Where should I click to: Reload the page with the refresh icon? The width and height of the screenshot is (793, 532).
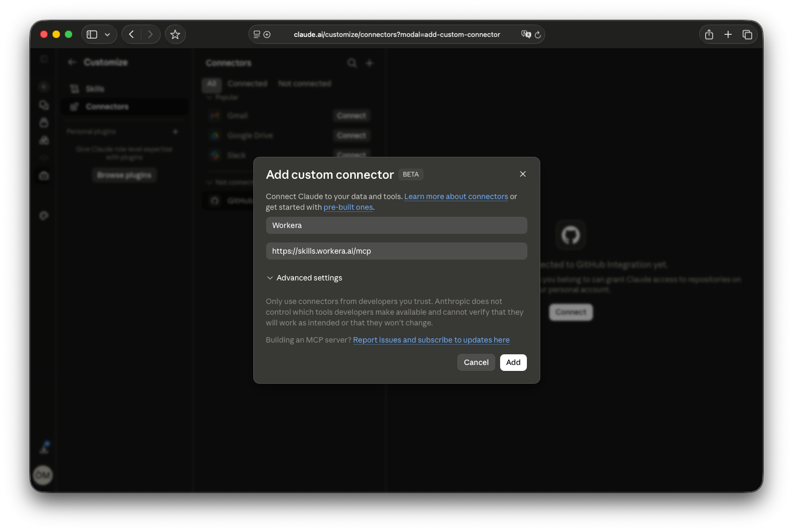[538, 34]
